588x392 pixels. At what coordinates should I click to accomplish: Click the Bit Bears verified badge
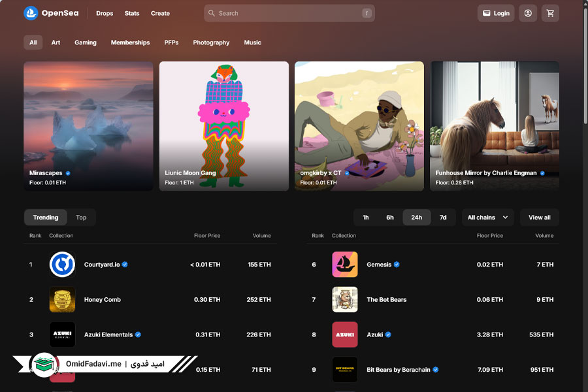point(435,370)
